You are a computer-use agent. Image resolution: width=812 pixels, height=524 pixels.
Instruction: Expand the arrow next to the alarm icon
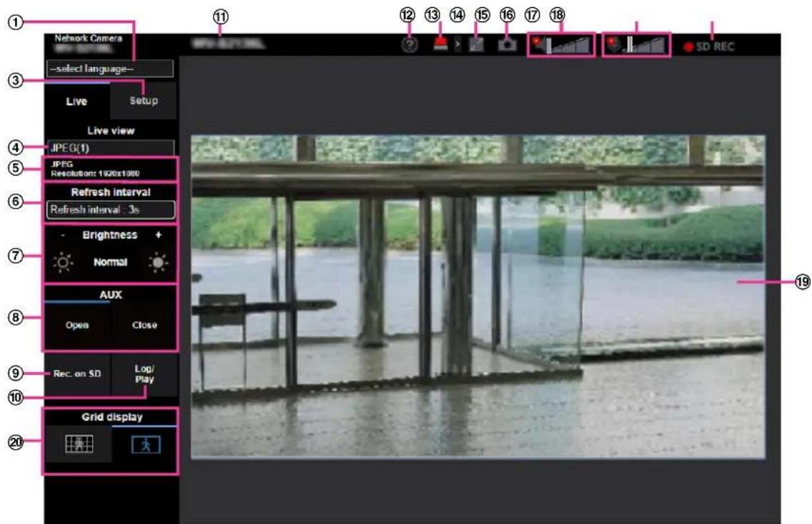458,44
